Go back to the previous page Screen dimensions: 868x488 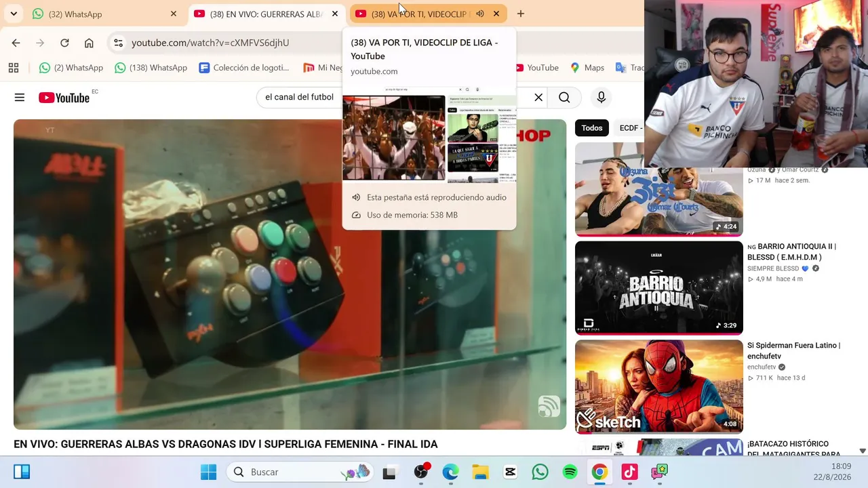16,43
